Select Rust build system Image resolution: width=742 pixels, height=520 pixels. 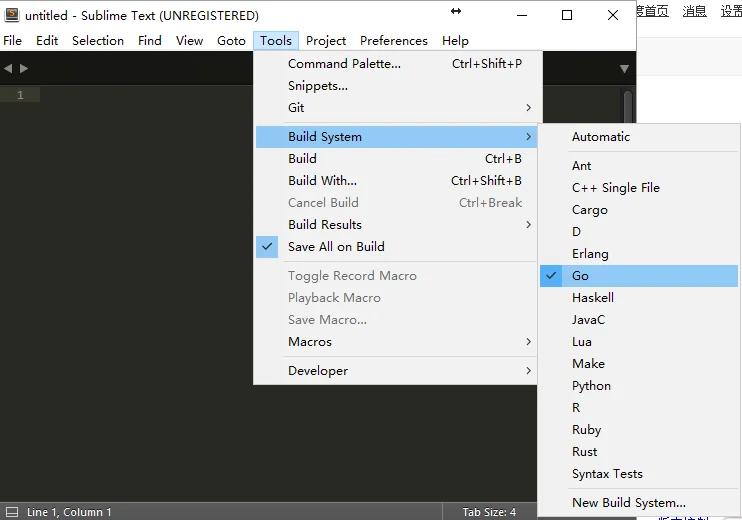pos(639,451)
